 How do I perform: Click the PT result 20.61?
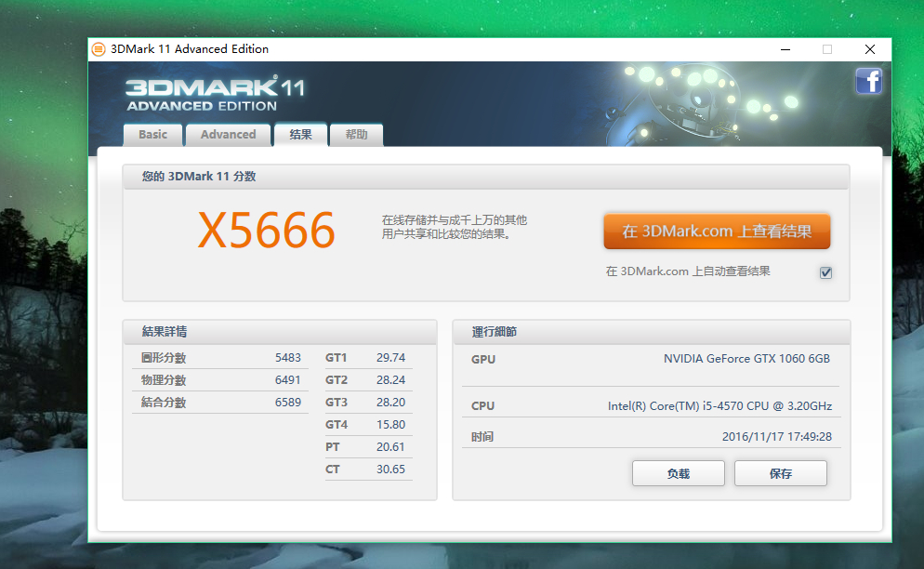[x=390, y=447]
